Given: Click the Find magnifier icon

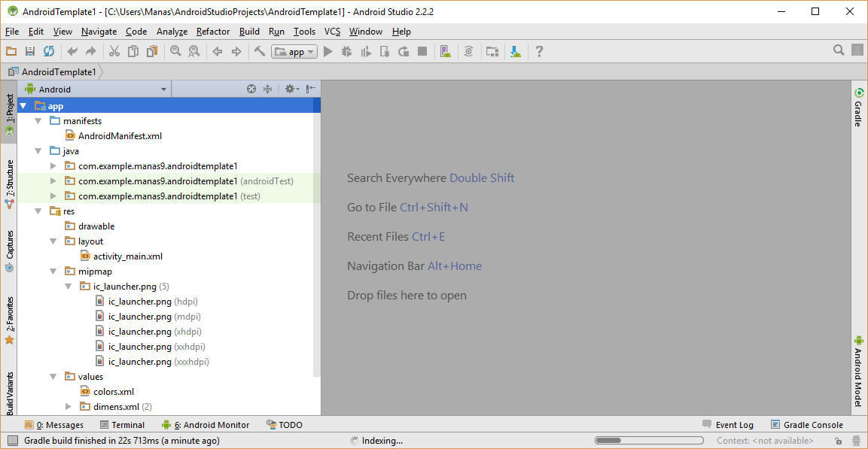Looking at the screenshot, I should point(175,51).
